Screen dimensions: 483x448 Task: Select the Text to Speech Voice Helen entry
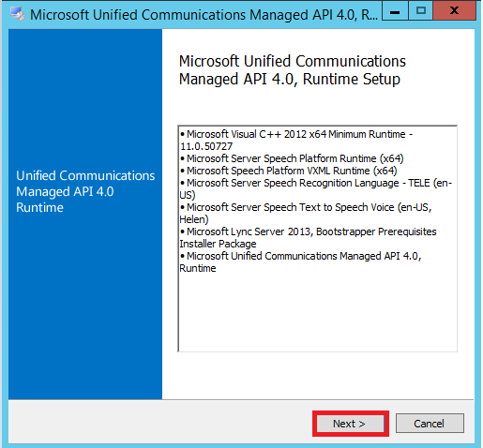[306, 214]
